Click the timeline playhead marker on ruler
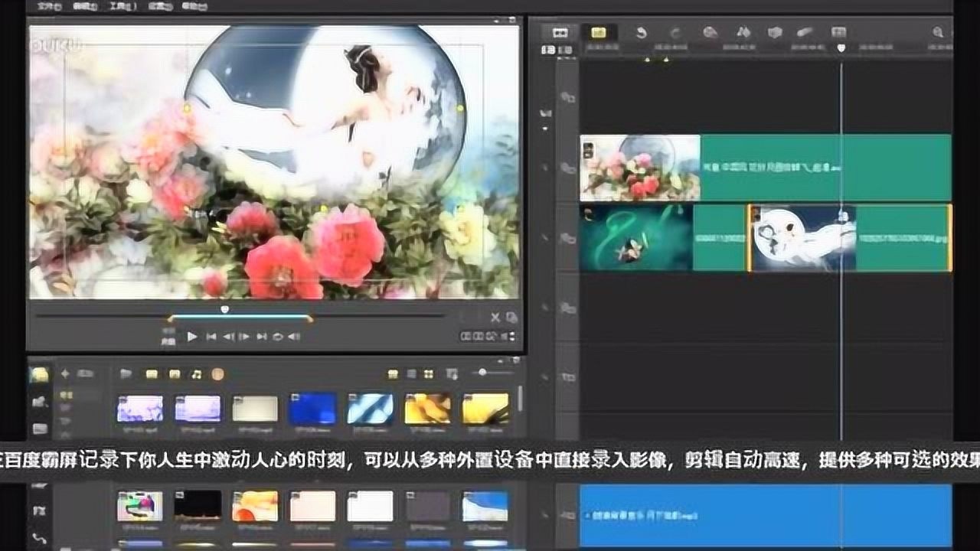Screen dimensions: 980x551 pyautogui.click(x=841, y=47)
